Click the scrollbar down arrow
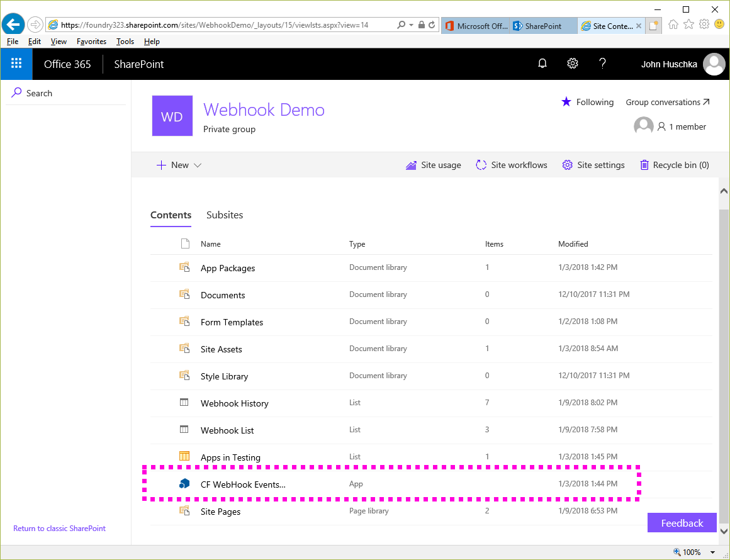This screenshot has height=560, width=730. coord(724,530)
